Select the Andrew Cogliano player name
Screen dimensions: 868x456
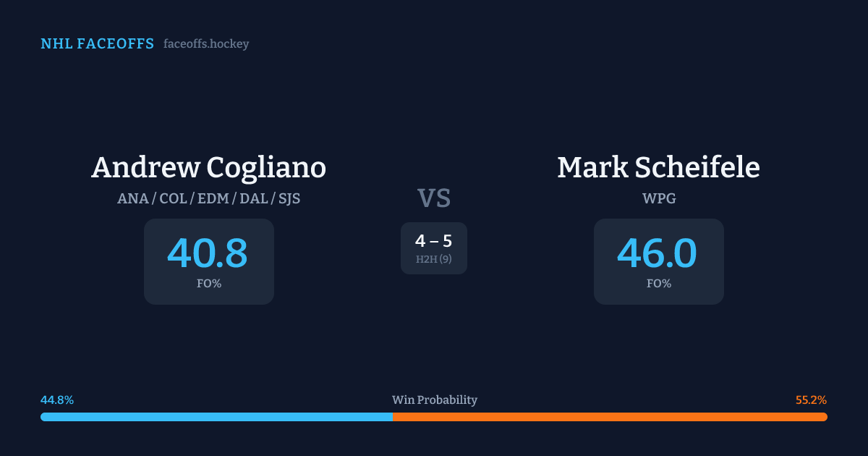[208, 168]
